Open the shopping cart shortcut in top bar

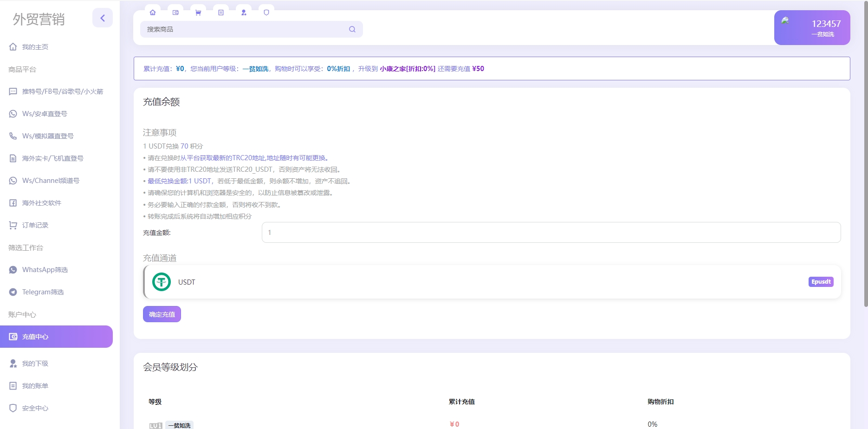click(x=198, y=13)
